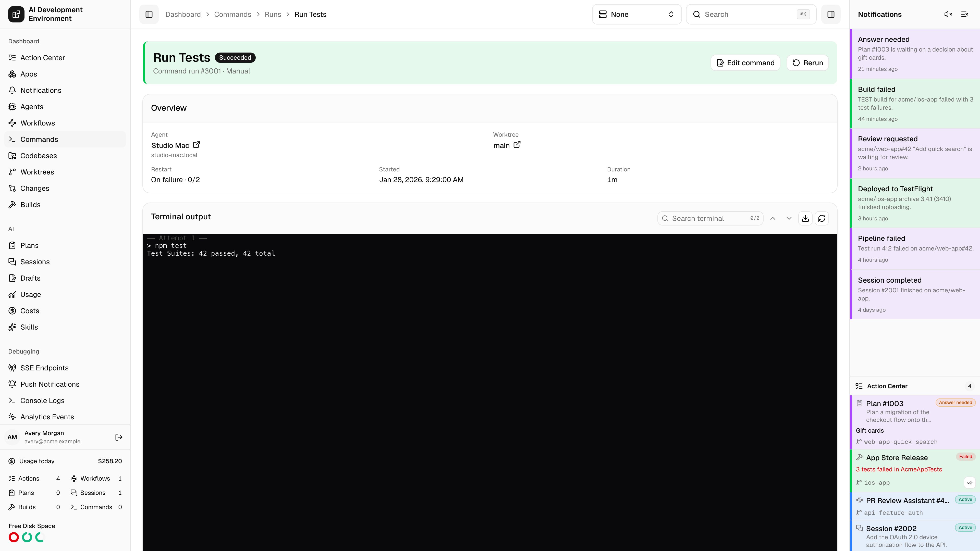Click Usage today $258.20 row

pyautogui.click(x=65, y=461)
